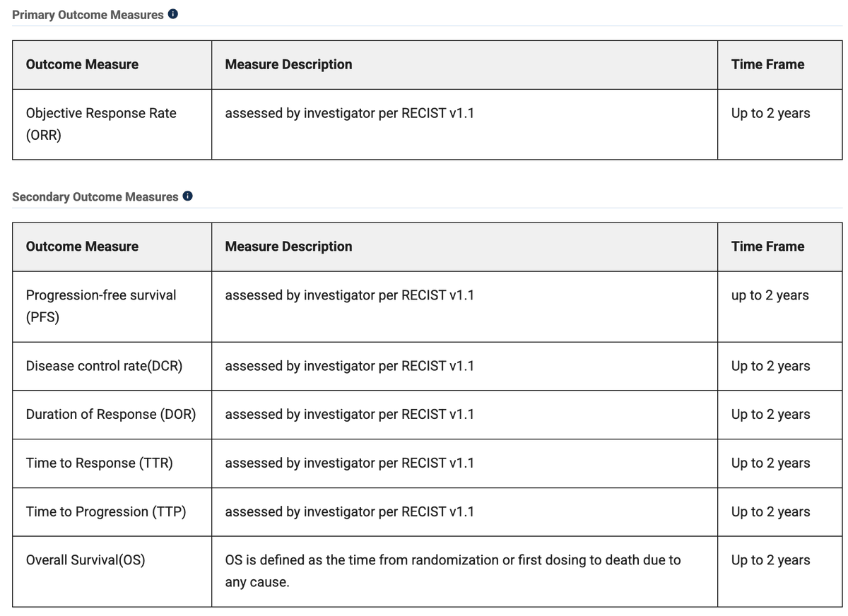848x616 pixels.
Task: Click Time to Response (TTR) cell
Action: (112, 463)
